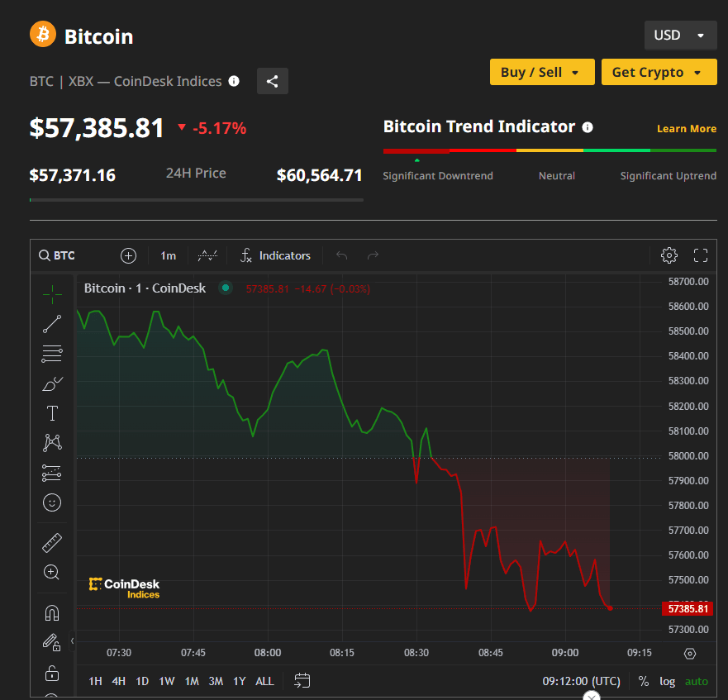The height and width of the screenshot is (700, 728).
Task: View Bitcoin Trend Indicator info
Action: (x=588, y=127)
